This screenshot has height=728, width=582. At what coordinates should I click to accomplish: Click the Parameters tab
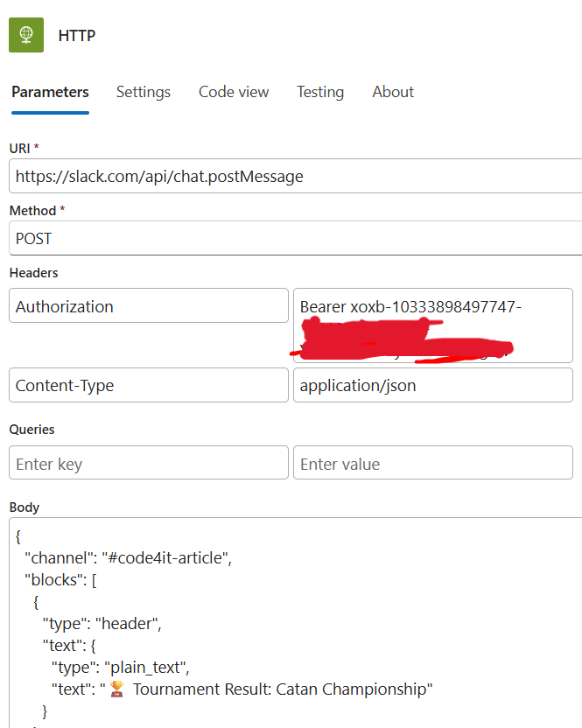[x=50, y=92]
